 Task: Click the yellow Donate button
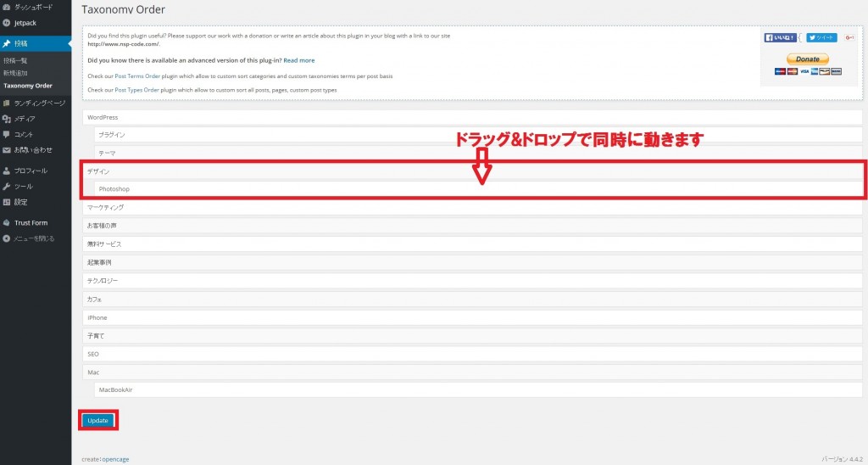coord(808,59)
